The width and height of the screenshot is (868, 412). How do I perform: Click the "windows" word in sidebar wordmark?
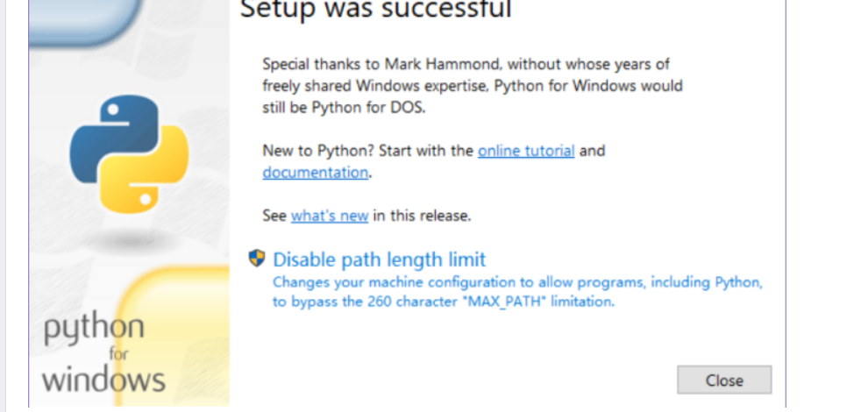tap(103, 380)
